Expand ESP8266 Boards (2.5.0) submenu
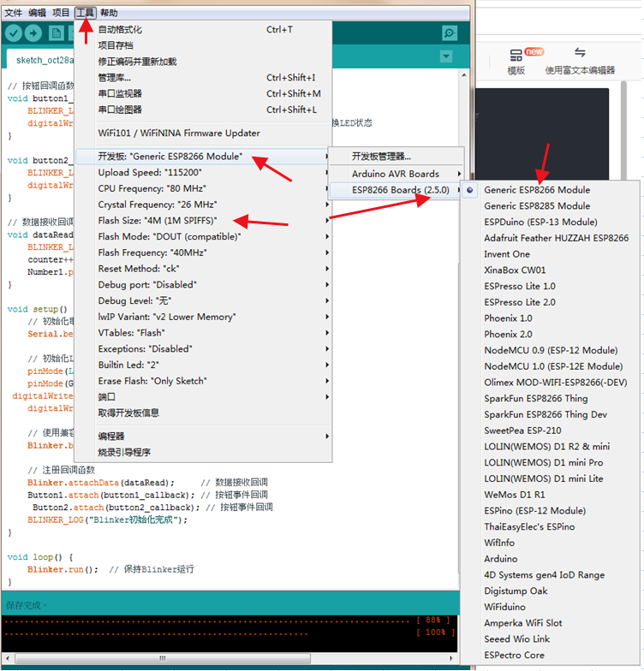The height and width of the screenshot is (671, 644). (x=396, y=190)
